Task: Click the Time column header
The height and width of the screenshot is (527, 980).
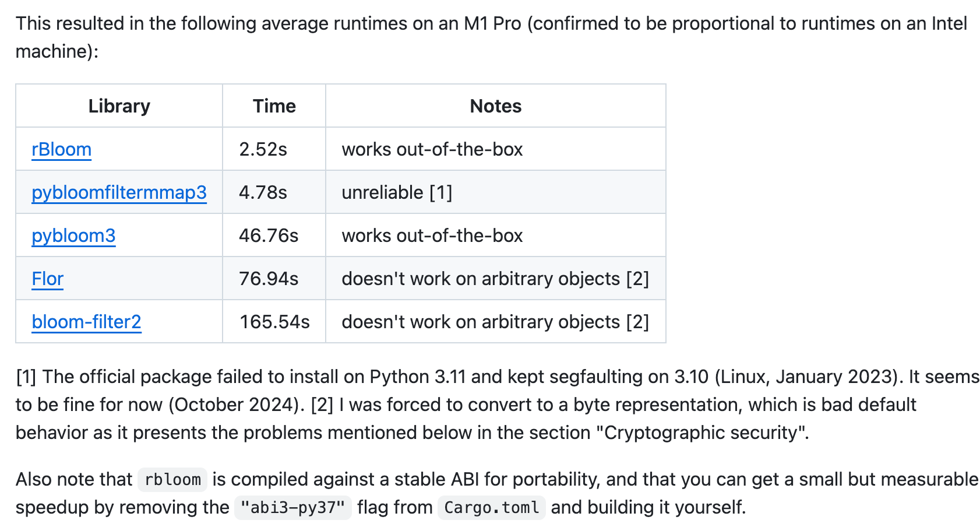Action: tap(274, 106)
